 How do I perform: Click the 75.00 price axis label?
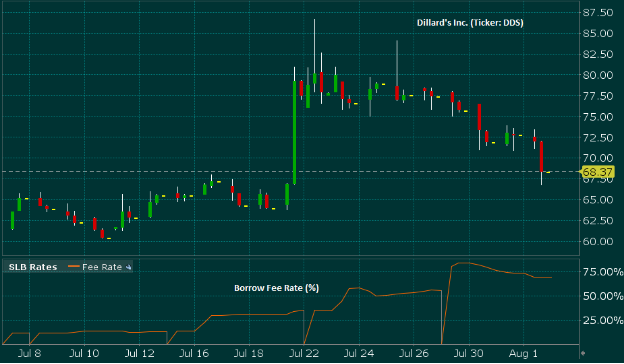tap(598, 117)
